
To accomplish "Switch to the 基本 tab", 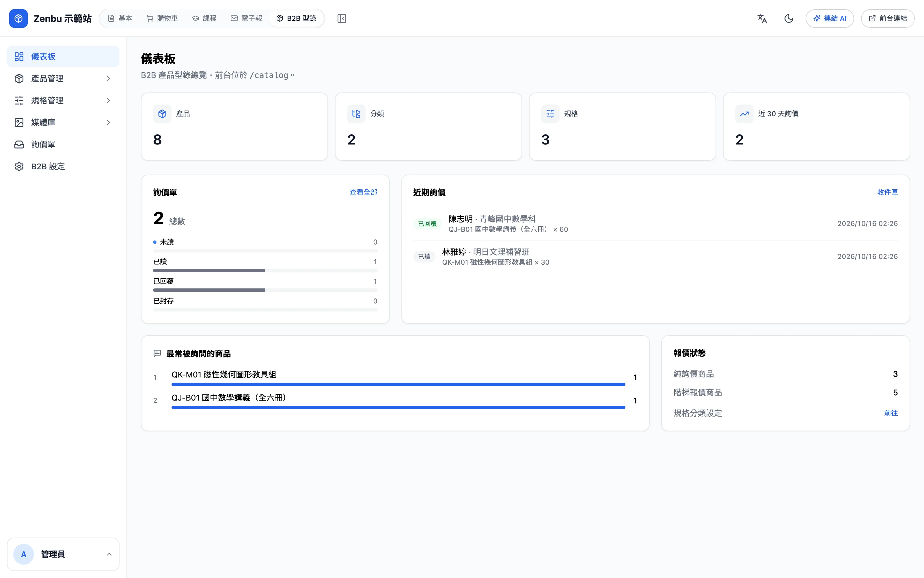I will click(x=120, y=18).
